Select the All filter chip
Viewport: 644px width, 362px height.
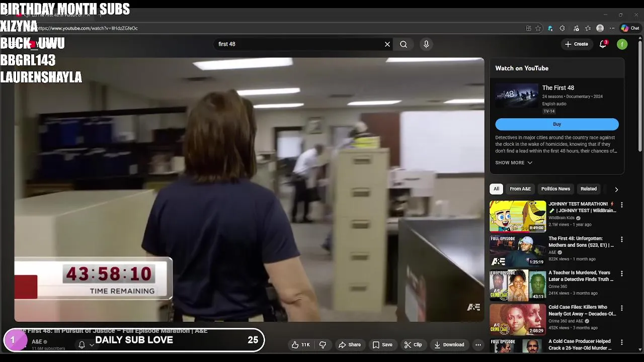(x=496, y=189)
